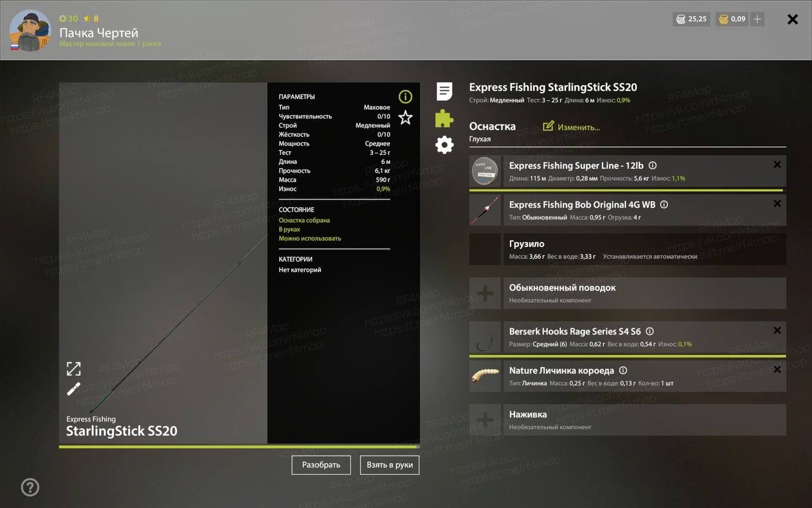Screen dimensions: 812x508
Task: Select the Наживка optional slot
Action: pyautogui.click(x=627, y=420)
